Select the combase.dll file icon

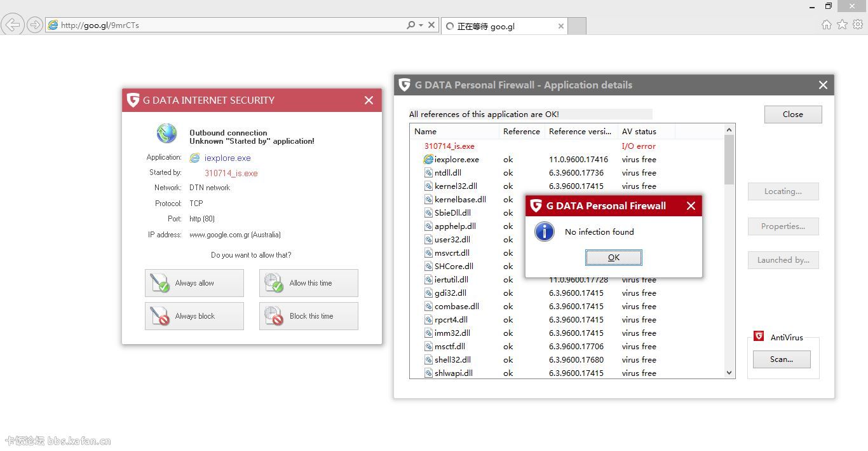pos(429,307)
